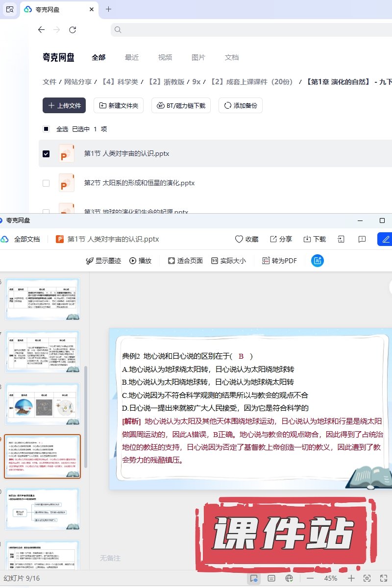Navigate to the 【2】浙教版 breadcrumb folder
This screenshot has width=392, height=588.
coord(166,82)
